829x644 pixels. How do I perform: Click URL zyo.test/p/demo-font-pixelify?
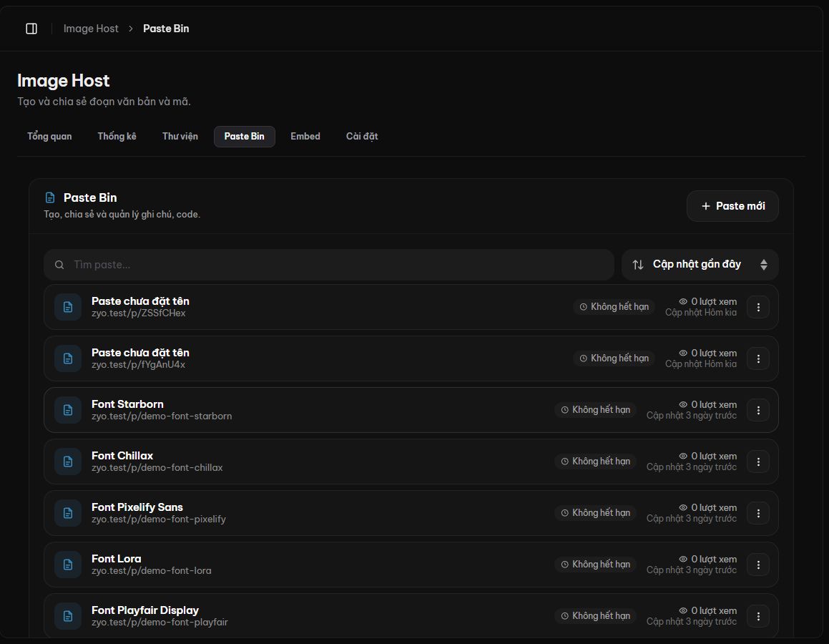(159, 519)
